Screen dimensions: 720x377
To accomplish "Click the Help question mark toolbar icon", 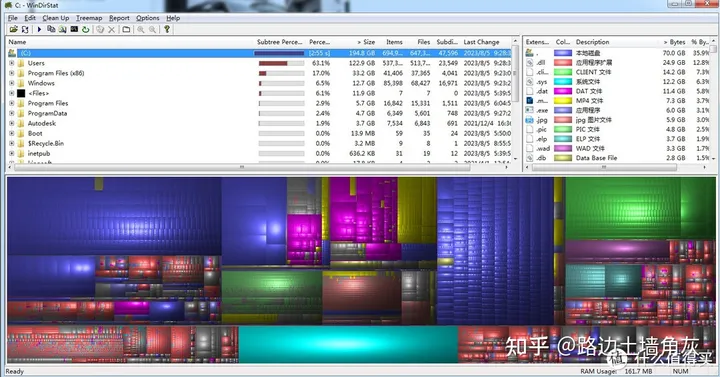I will pos(167,29).
